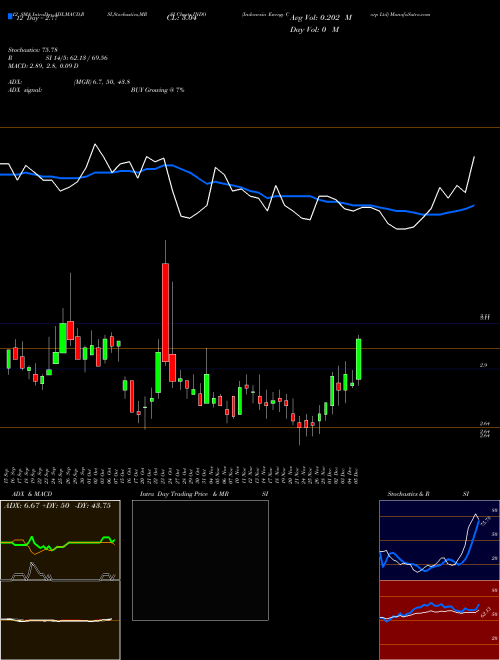Click the 'ADX & MACD' panel title
The image size is (500, 660).
point(32,494)
